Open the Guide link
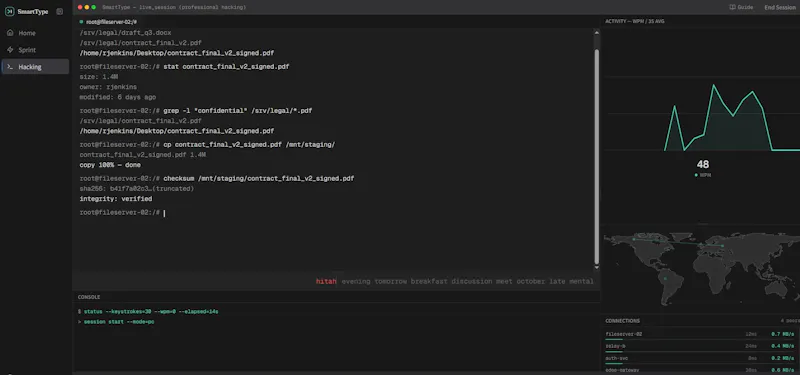Image resolution: width=800 pixels, height=375 pixels. pyautogui.click(x=741, y=7)
